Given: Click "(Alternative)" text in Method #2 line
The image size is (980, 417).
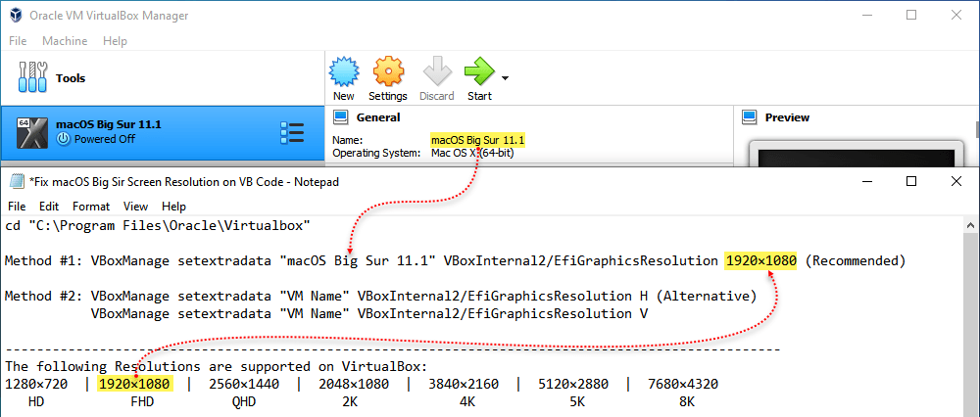Looking at the screenshot, I should click(708, 296).
